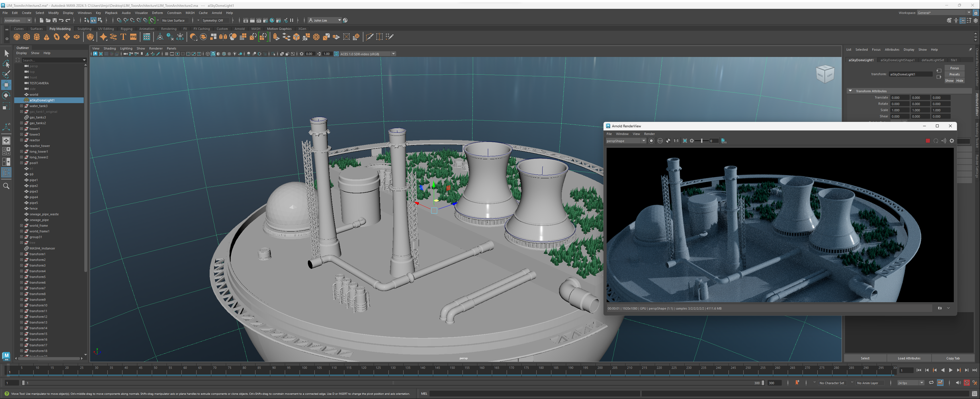Viewport: 980px width, 399px height.
Task: Create a polygon sphere from the shelf
Action: [17, 37]
